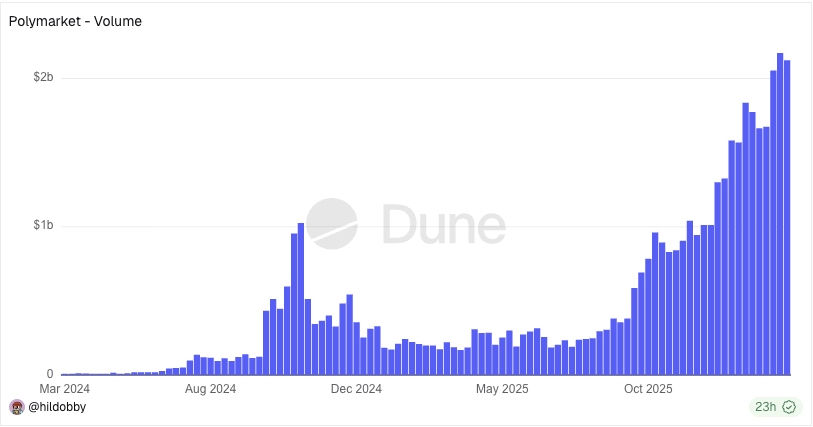813x427 pixels.
Task: Click the $2b y-axis label
Action: [44, 77]
